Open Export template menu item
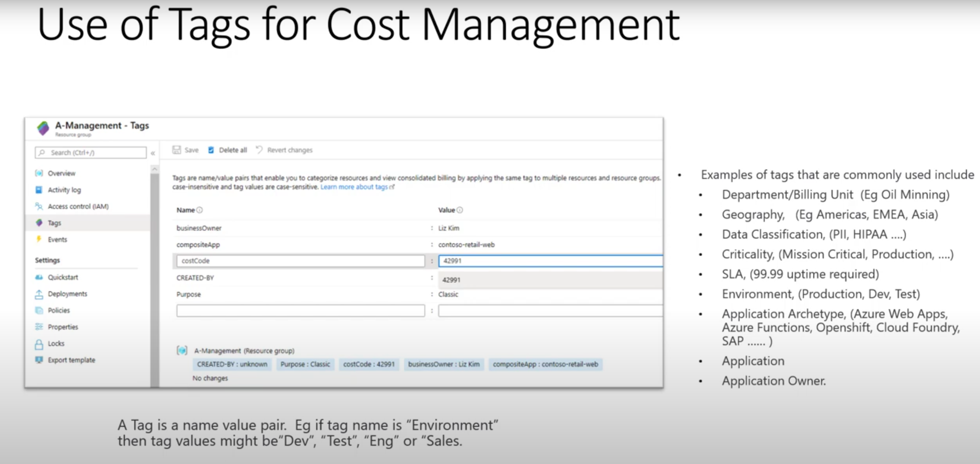The image size is (980, 464). pyautogui.click(x=72, y=360)
